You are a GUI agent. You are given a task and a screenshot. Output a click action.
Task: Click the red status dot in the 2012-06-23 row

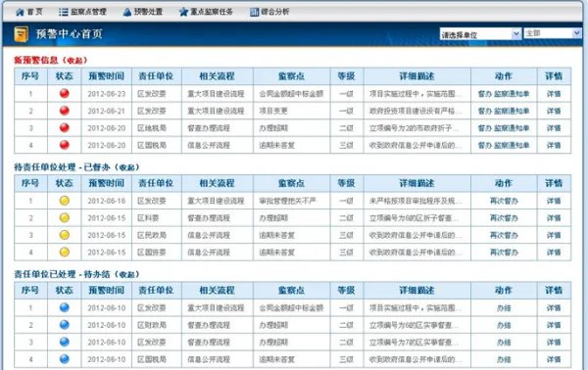point(65,93)
